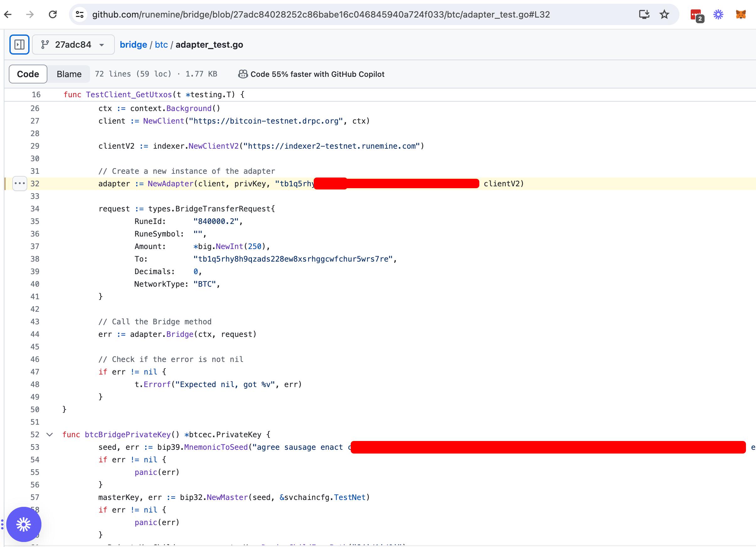The width and height of the screenshot is (756, 547).
Task: Click the NewAdapter call on line 32
Action: (171, 184)
